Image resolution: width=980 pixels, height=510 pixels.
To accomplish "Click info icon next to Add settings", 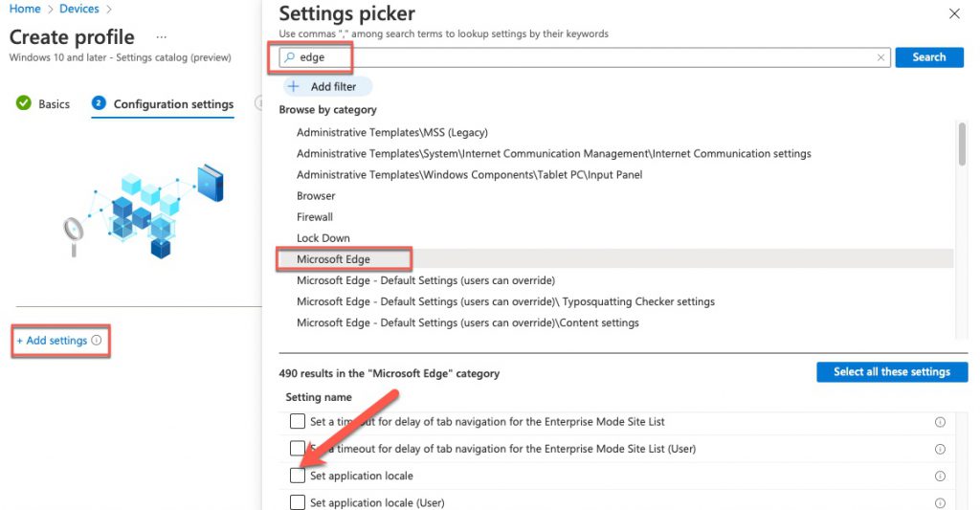I will 97,340.
